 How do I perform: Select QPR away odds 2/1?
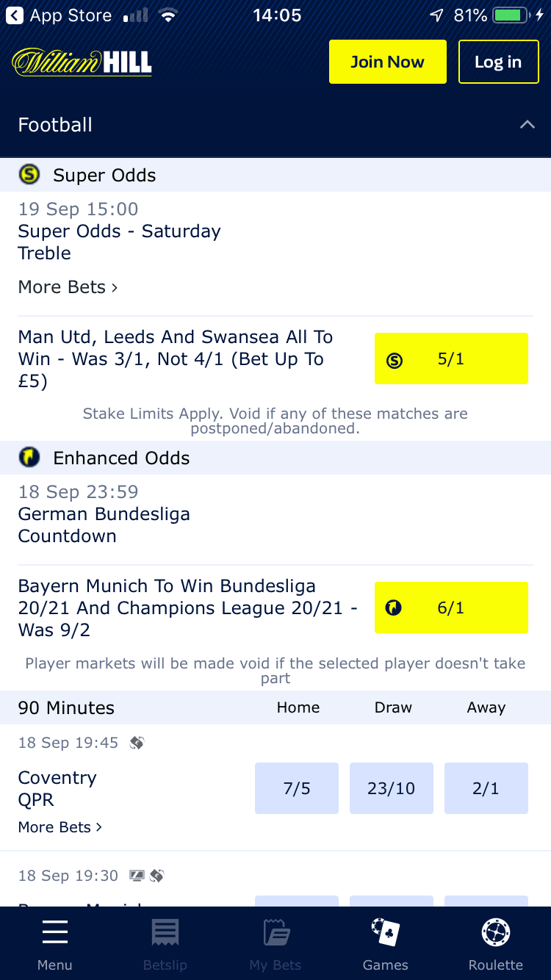coord(486,788)
